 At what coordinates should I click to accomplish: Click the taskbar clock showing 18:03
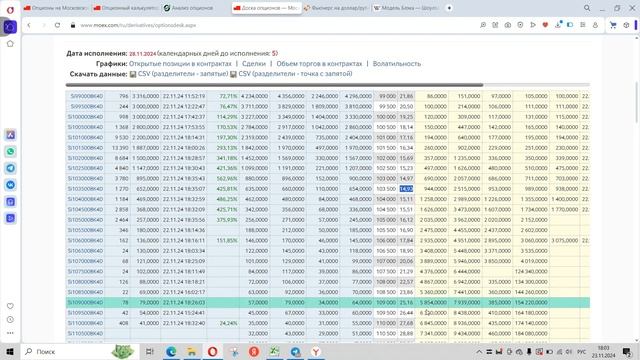[603, 351]
